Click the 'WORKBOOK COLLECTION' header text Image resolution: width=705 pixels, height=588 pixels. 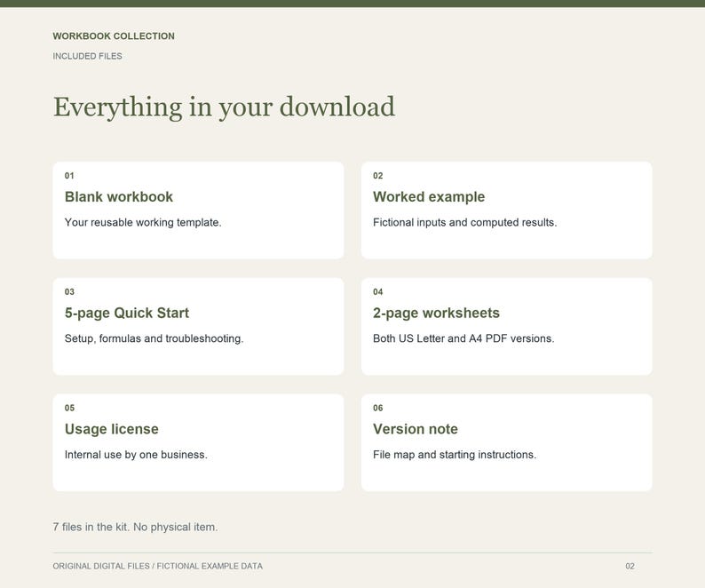tap(114, 36)
